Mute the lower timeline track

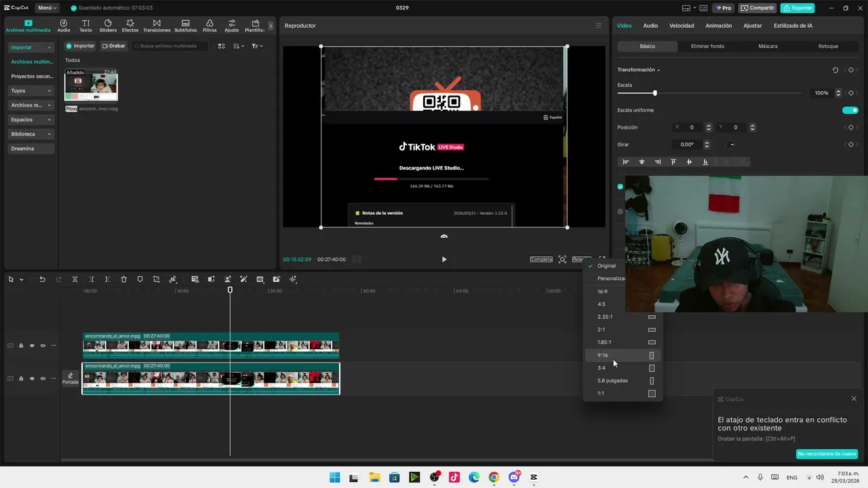(43, 378)
